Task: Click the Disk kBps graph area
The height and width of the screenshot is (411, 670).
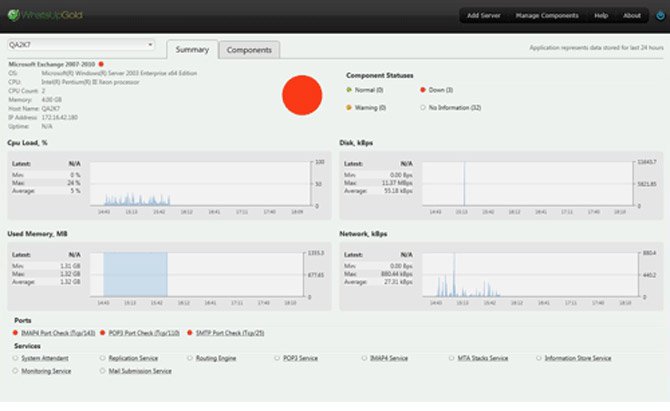Action: 528,184
